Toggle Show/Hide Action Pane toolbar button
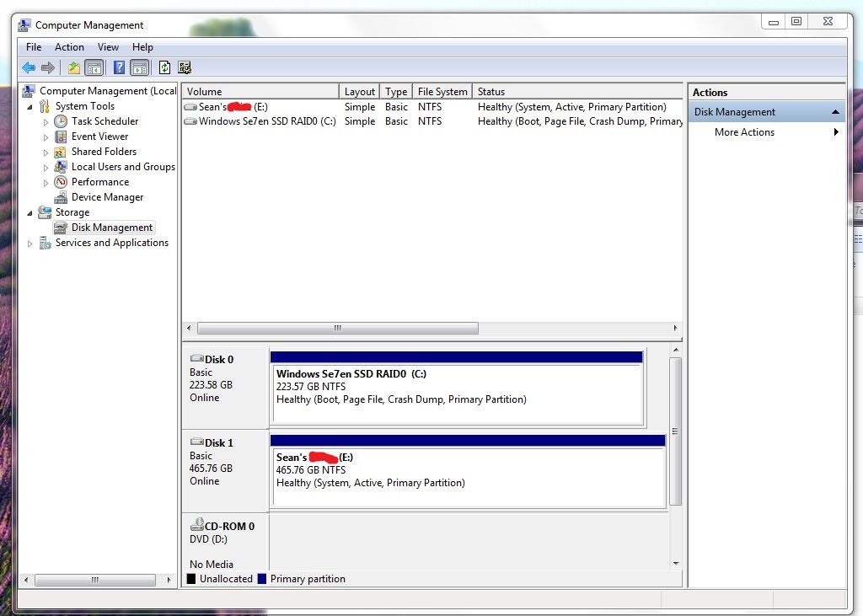863x616 pixels. pos(139,68)
